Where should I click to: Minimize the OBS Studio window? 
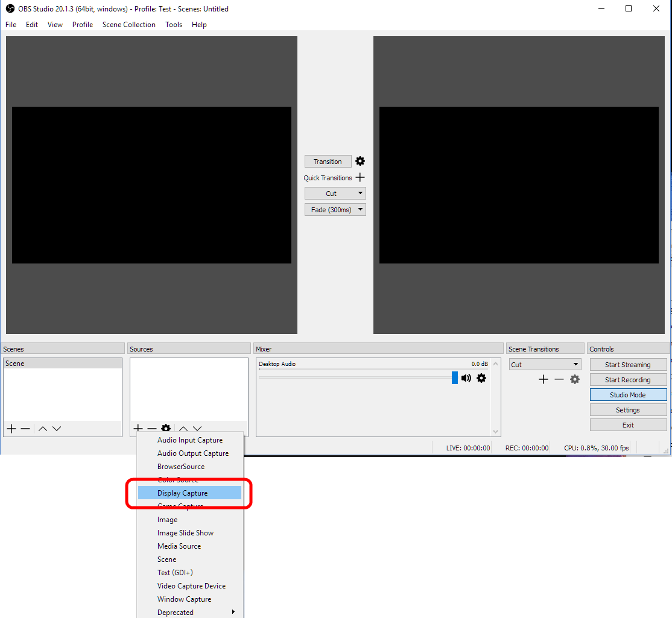(601, 8)
